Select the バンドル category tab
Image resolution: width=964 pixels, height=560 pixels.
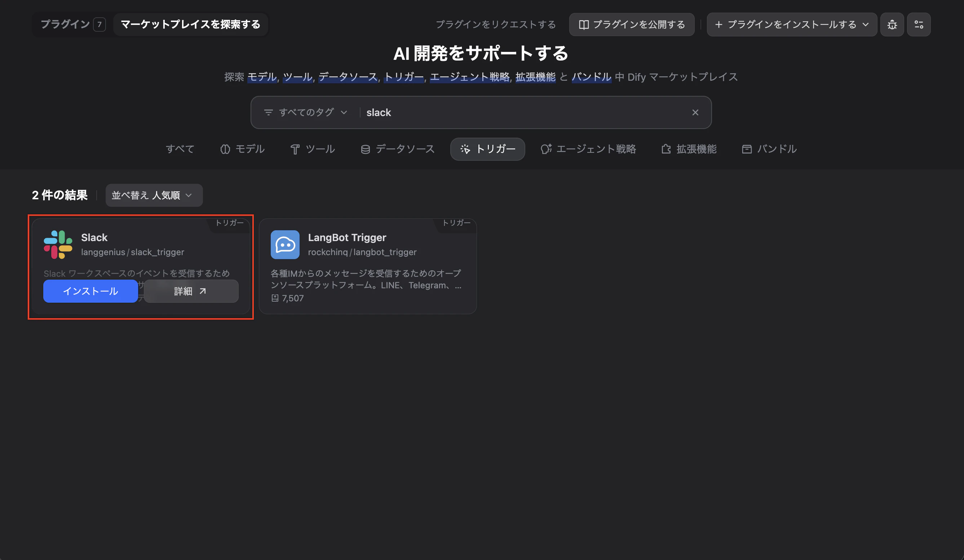coord(769,149)
